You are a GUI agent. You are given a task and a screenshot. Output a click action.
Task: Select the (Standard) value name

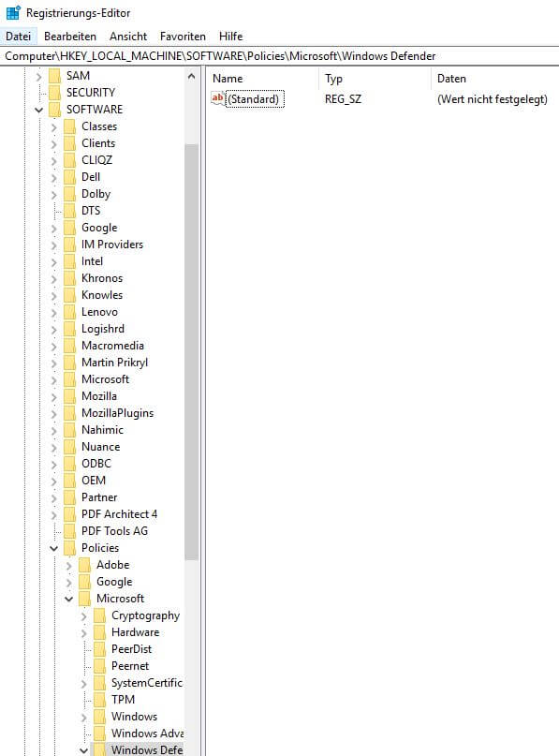[255, 99]
